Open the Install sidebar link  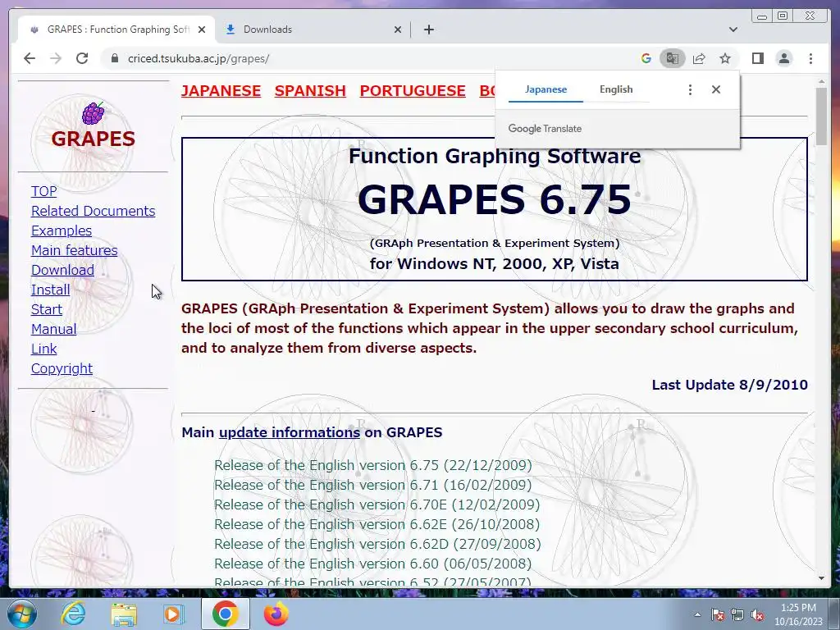coord(50,290)
